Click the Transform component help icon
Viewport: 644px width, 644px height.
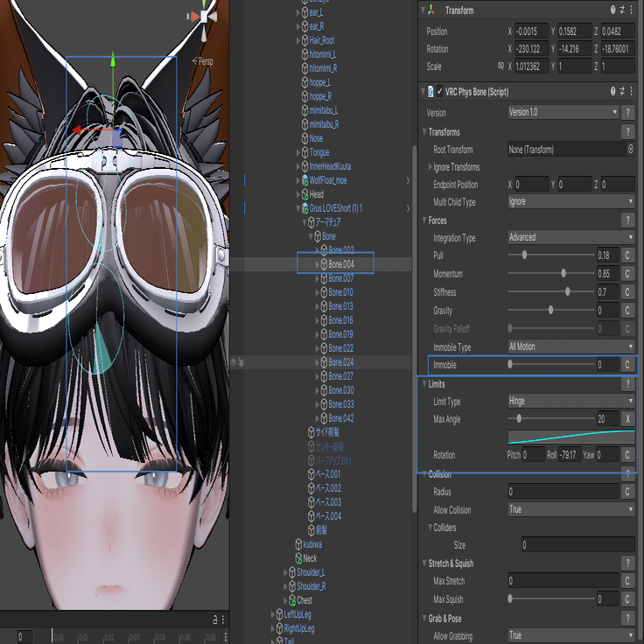[612, 10]
